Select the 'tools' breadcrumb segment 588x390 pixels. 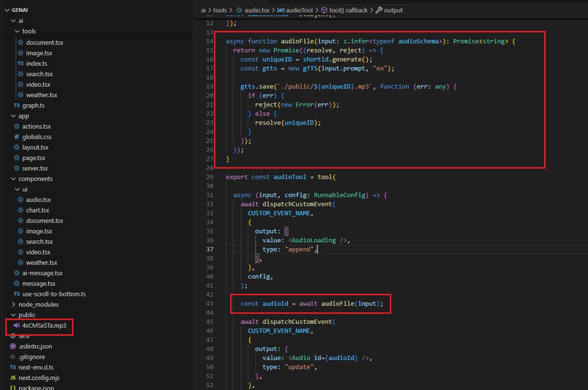(220, 10)
